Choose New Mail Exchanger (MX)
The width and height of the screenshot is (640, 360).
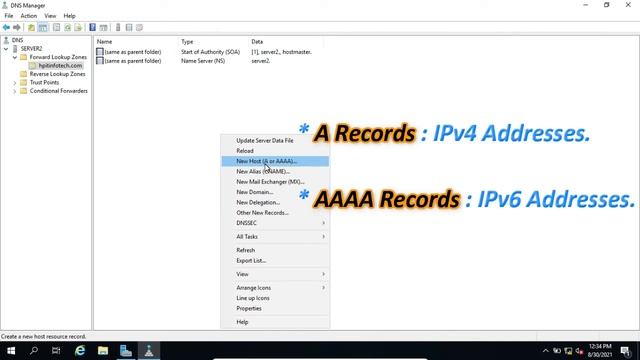click(275, 182)
